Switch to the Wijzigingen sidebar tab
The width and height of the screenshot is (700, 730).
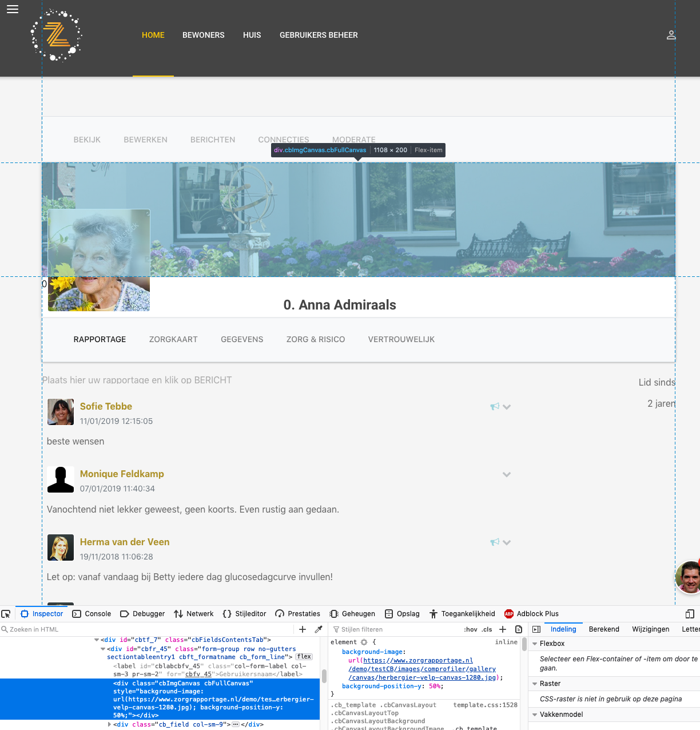coord(650,629)
